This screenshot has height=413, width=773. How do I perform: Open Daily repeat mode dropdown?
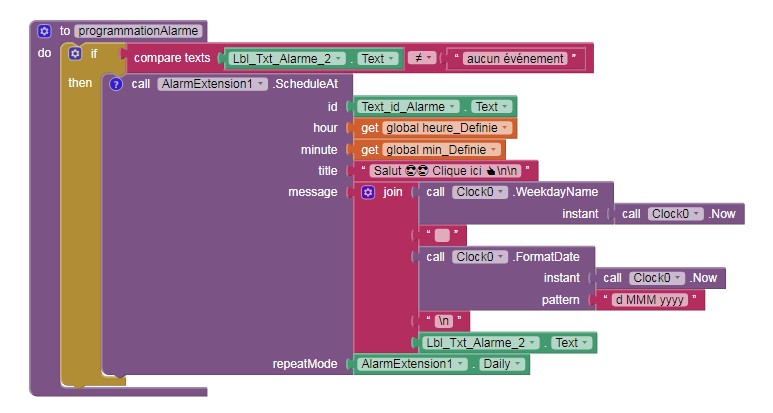(x=501, y=364)
